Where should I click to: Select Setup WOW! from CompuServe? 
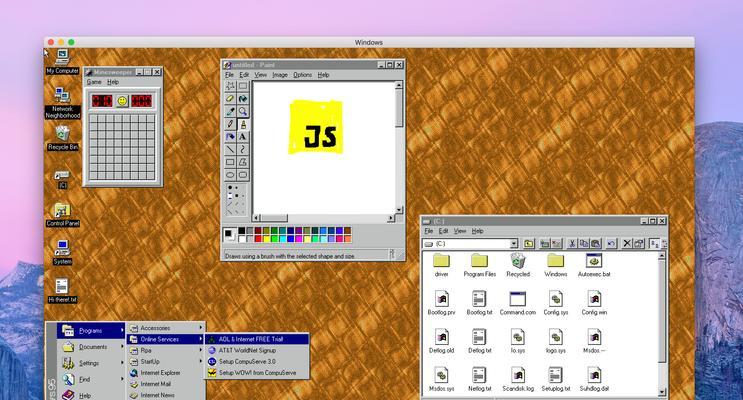(257, 373)
